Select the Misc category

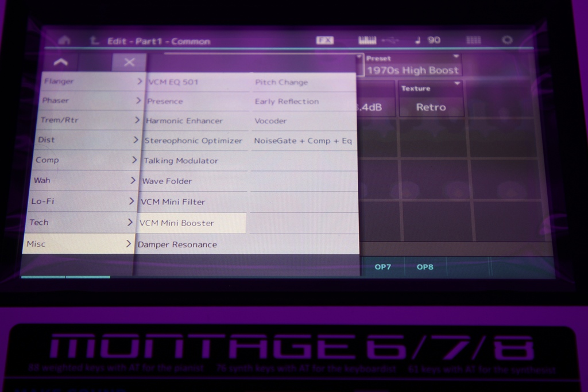point(78,243)
